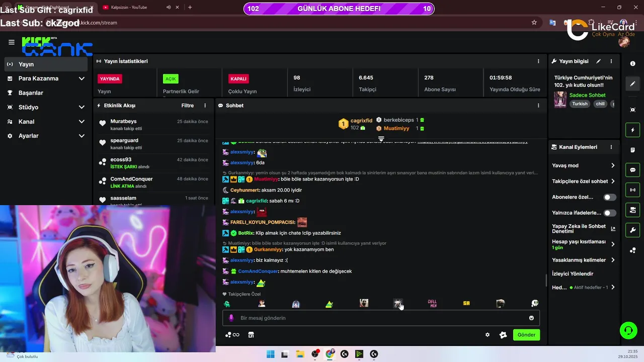Click the browser address bar

point(292,23)
